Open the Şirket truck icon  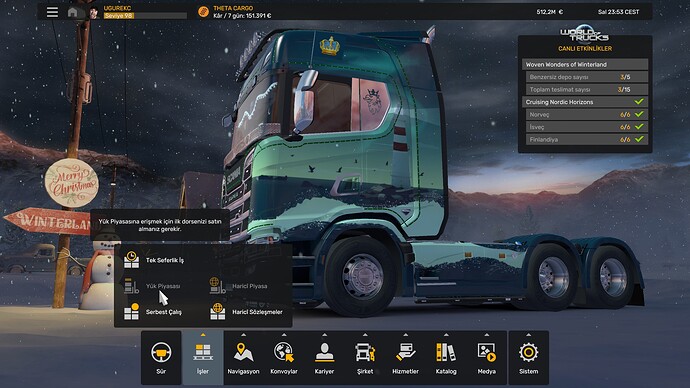pyautogui.click(x=365, y=352)
